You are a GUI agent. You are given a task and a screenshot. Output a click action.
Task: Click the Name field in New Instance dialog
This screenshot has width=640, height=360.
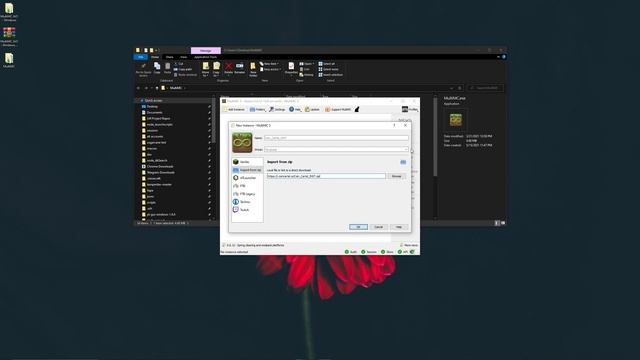click(336, 138)
